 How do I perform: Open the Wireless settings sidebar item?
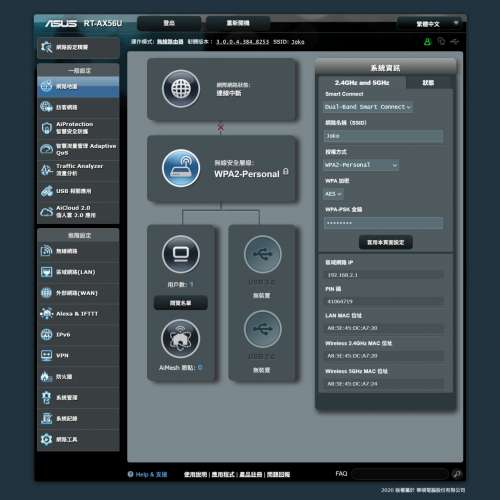pos(78,251)
